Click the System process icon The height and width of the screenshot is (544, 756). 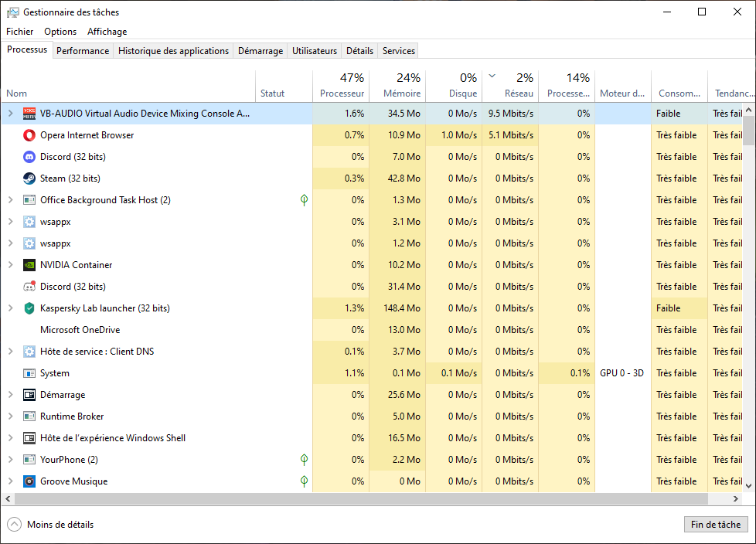29,373
